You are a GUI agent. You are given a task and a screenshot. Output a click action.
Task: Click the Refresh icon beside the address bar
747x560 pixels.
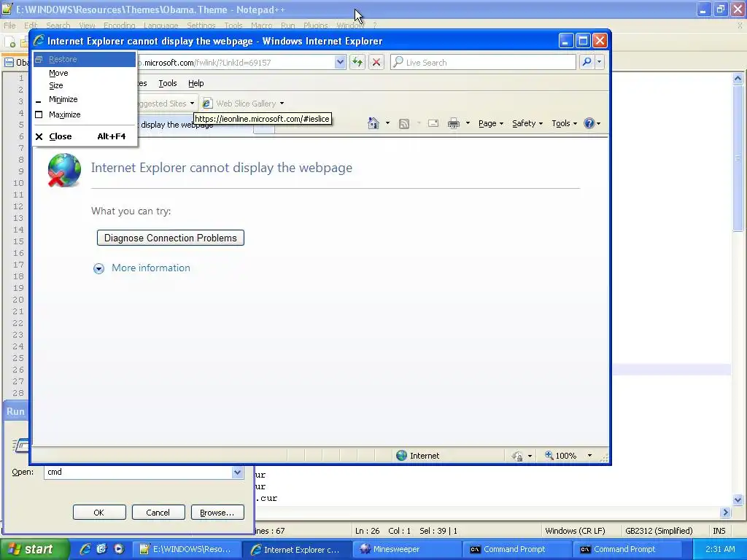[357, 62]
